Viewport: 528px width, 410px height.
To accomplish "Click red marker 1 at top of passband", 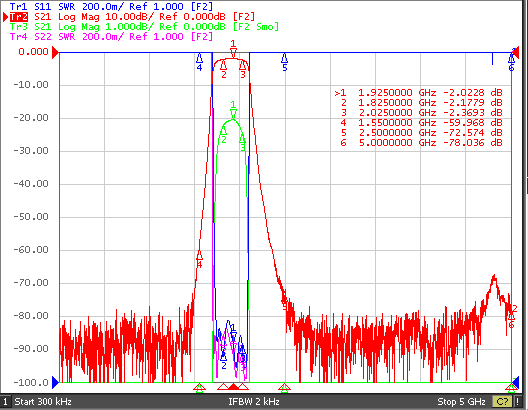I will (233, 49).
